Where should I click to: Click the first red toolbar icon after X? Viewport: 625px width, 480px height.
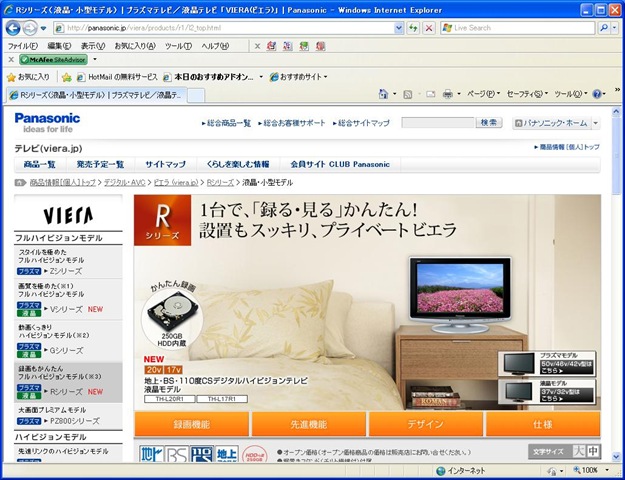271,46
